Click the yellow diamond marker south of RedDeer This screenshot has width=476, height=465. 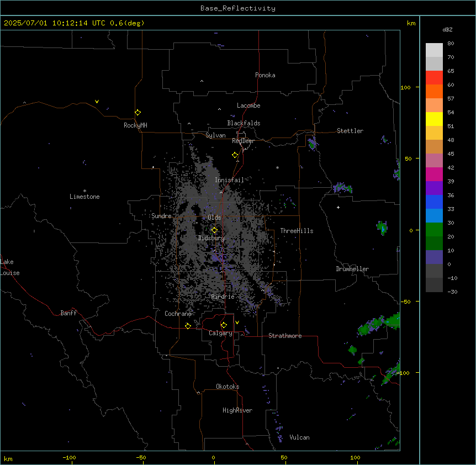[x=235, y=155]
